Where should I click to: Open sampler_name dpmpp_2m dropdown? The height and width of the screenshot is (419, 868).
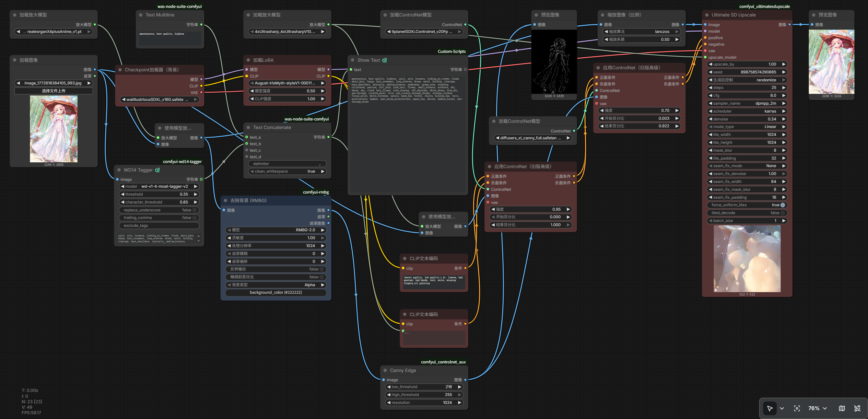click(747, 103)
